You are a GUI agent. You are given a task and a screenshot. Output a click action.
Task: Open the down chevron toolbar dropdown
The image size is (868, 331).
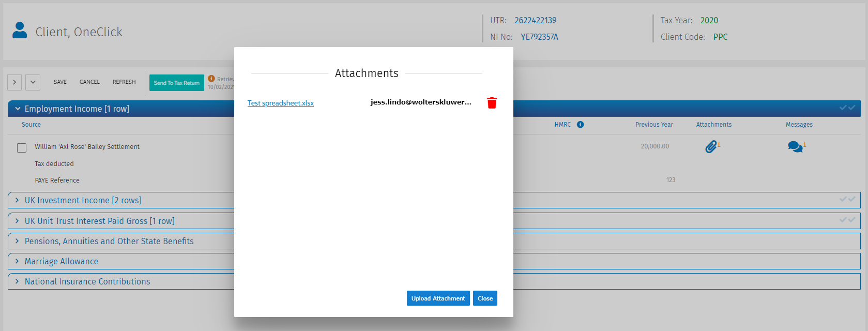(x=33, y=82)
